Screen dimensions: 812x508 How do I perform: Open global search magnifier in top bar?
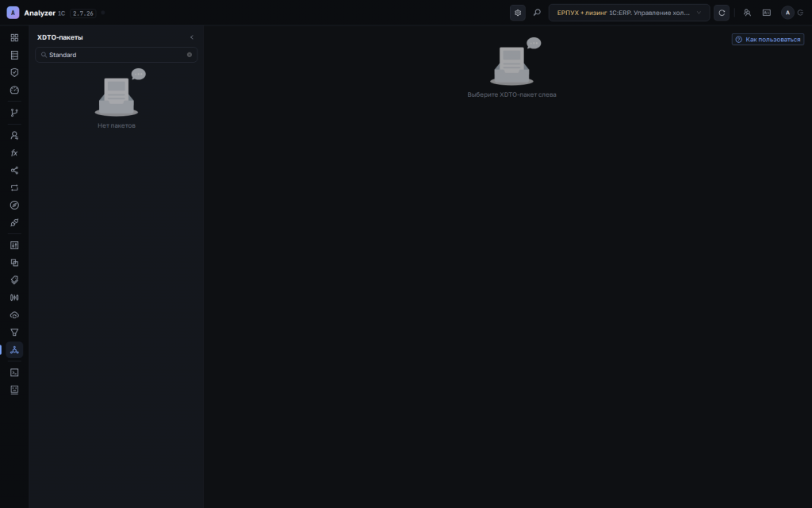pos(537,13)
